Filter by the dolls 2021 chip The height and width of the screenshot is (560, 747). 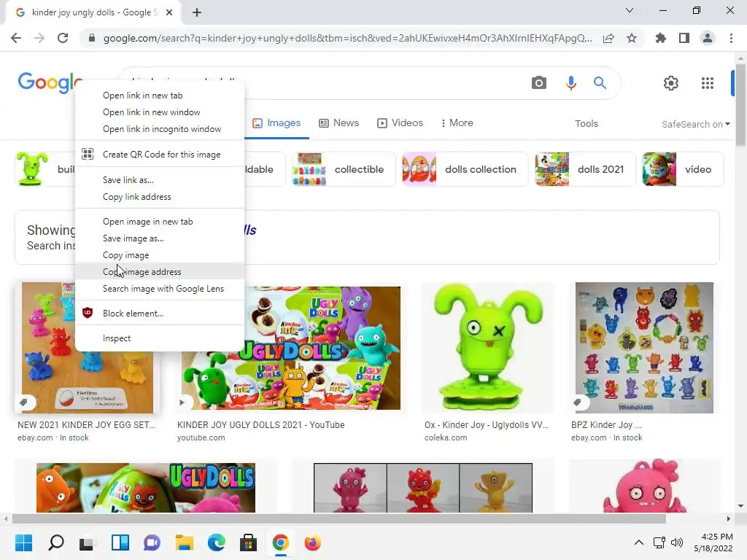585,169
